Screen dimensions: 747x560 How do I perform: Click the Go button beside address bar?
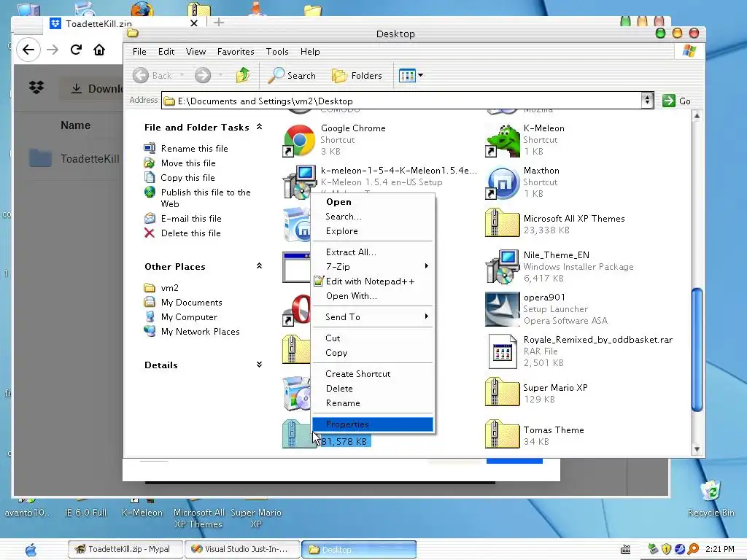[x=676, y=101]
